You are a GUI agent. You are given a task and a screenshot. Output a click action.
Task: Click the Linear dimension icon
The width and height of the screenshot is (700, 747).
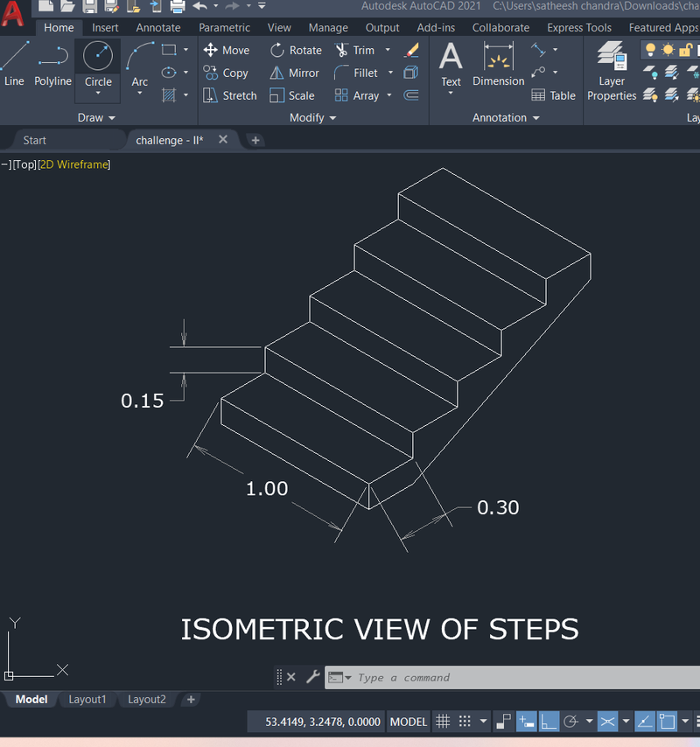538,49
